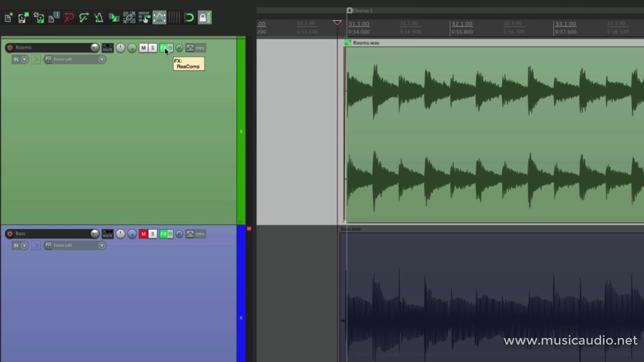Screen dimensions: 644x362
Task: Click the Rooms track pan knob
Action: click(x=120, y=48)
